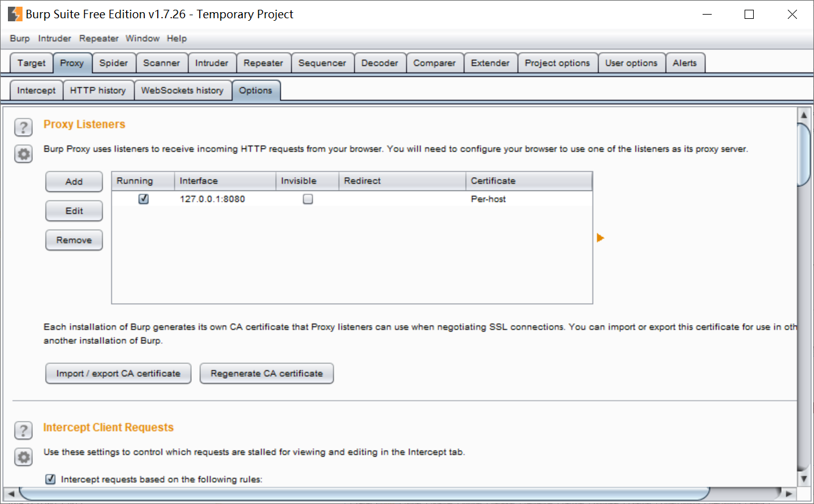Click the Intercept Client Requests heading
The image size is (814, 504).
(108, 427)
